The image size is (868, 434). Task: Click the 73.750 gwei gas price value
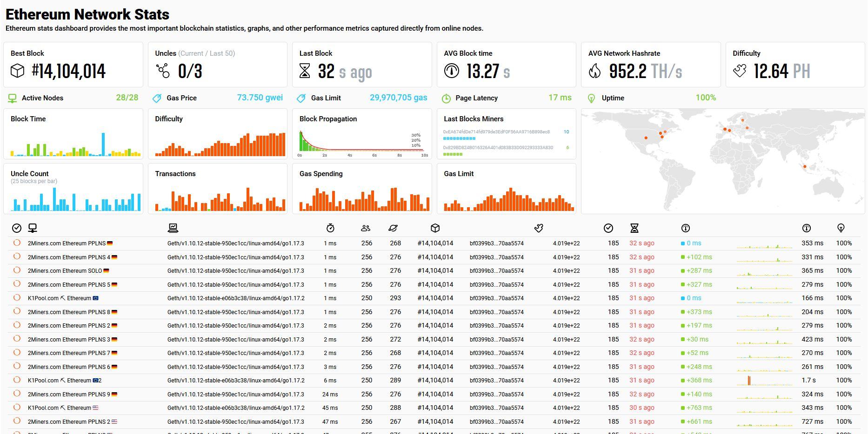point(260,98)
